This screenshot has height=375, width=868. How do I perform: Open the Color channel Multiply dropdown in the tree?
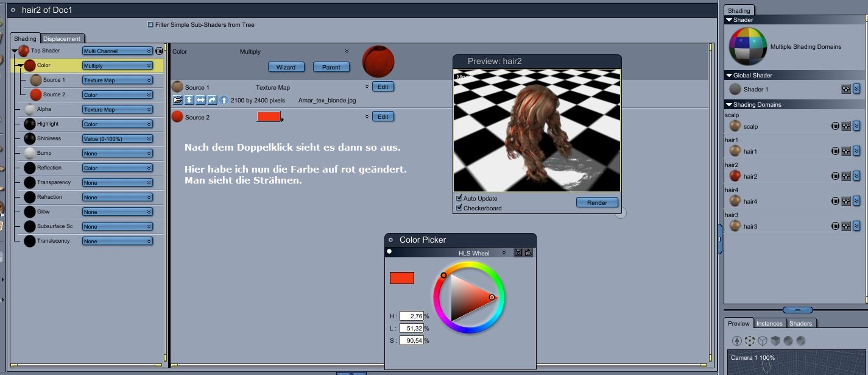pos(117,66)
